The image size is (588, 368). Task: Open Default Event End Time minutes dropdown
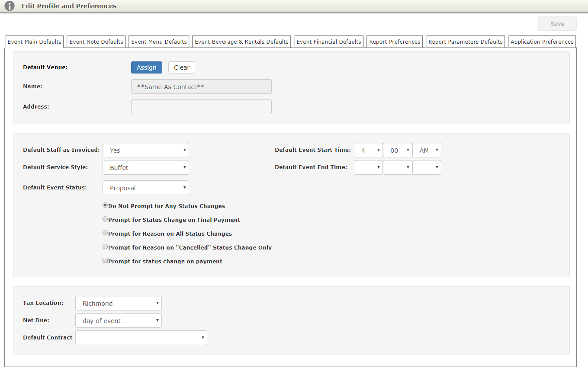(398, 167)
